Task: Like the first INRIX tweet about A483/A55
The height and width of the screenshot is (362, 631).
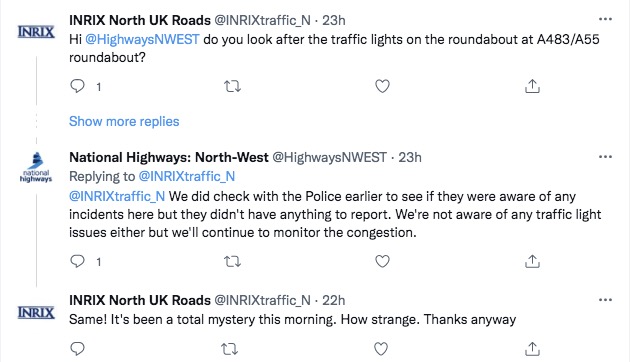Action: click(x=382, y=86)
